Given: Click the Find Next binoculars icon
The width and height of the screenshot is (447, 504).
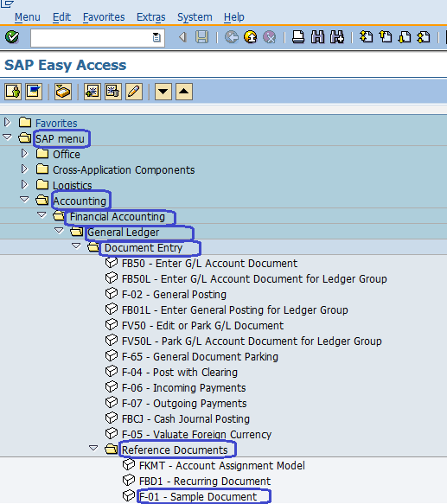Looking at the screenshot, I should (x=337, y=37).
